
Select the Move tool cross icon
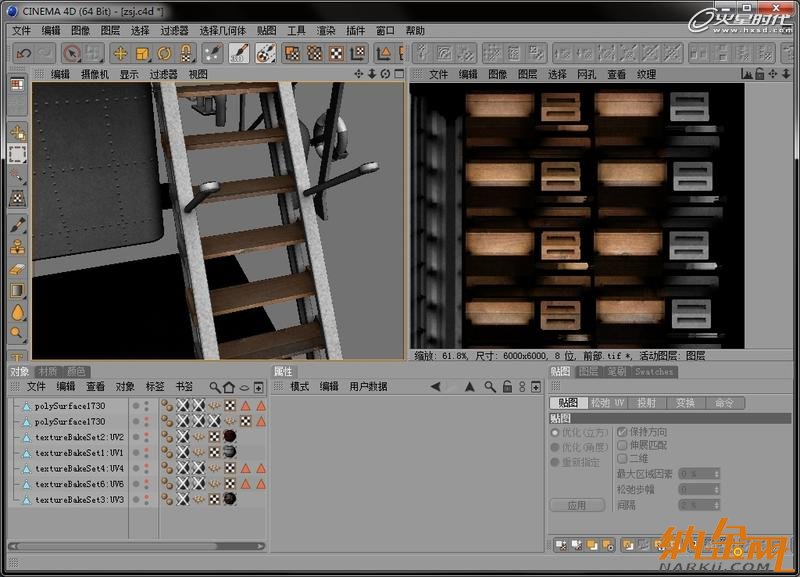(x=120, y=53)
